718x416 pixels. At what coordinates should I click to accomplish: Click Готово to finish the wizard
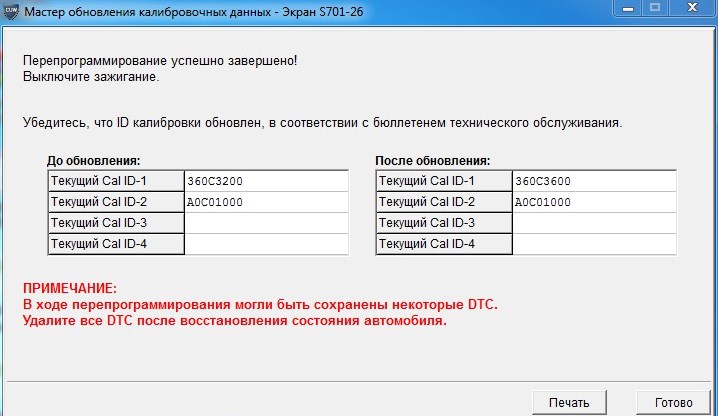pyautogui.click(x=673, y=402)
